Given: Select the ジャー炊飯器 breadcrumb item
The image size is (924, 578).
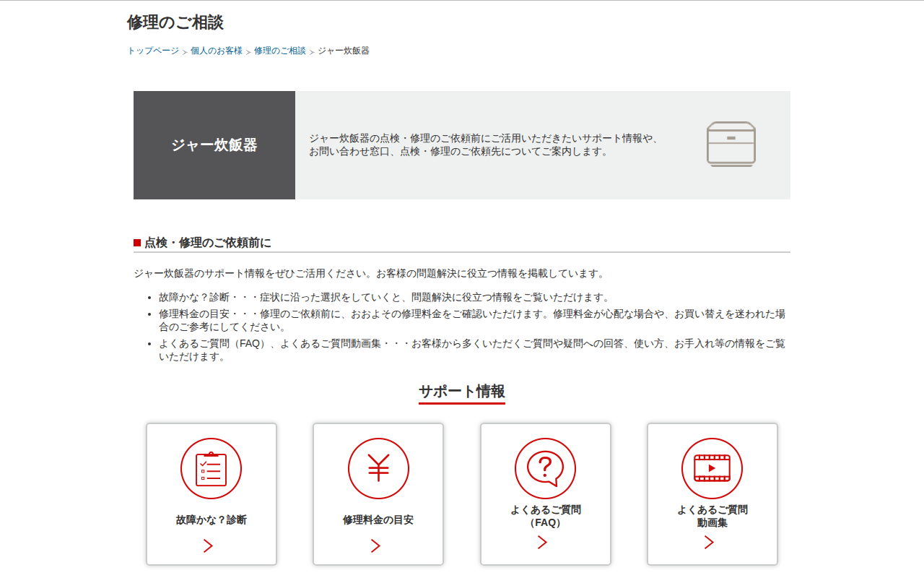Looking at the screenshot, I should coord(344,51).
